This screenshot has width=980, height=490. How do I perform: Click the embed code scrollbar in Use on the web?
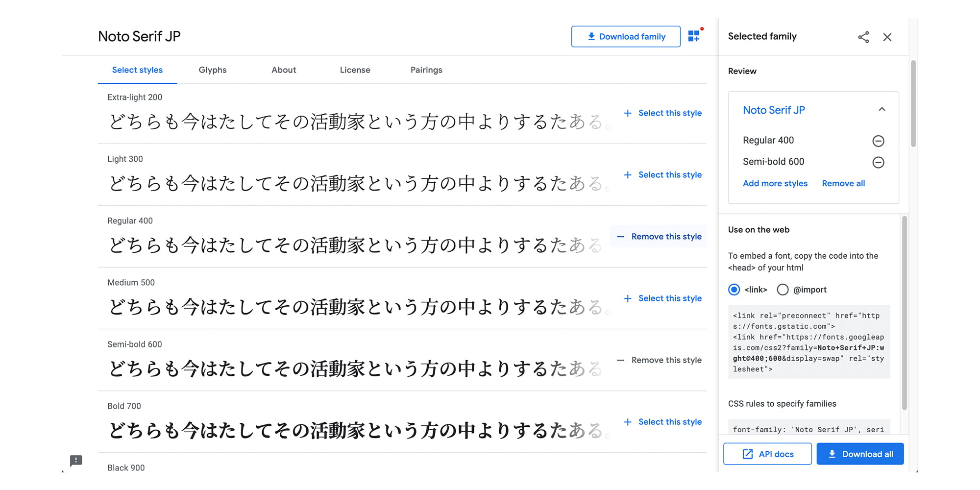(x=905, y=313)
